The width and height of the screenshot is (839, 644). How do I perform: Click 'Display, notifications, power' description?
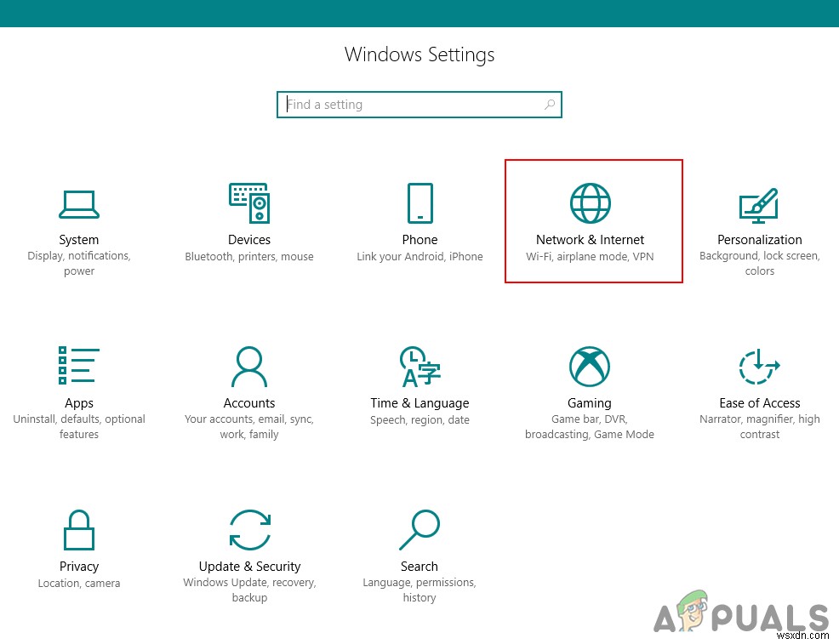79,263
